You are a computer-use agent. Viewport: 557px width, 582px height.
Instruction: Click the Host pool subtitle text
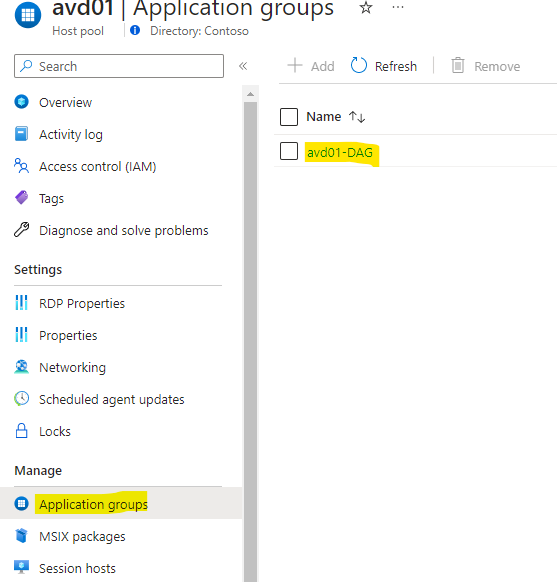coord(78,31)
